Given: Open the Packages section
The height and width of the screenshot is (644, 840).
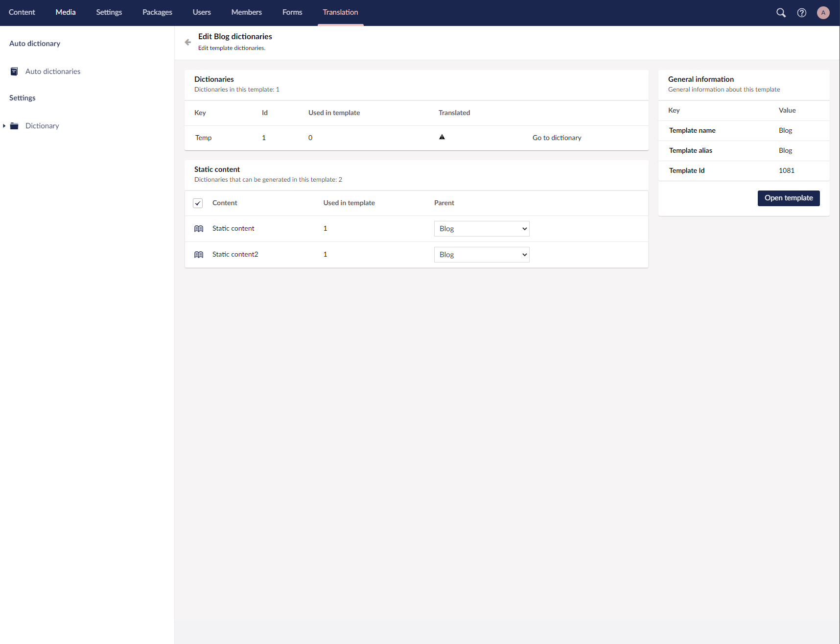Looking at the screenshot, I should pyautogui.click(x=157, y=12).
